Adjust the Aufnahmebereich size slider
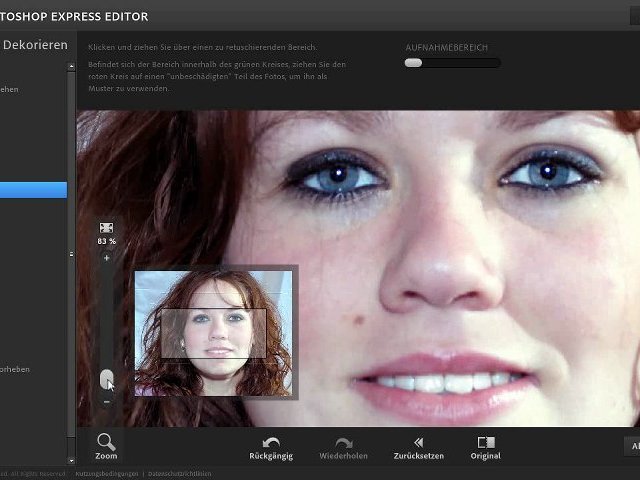The image size is (640, 480). pos(414,63)
